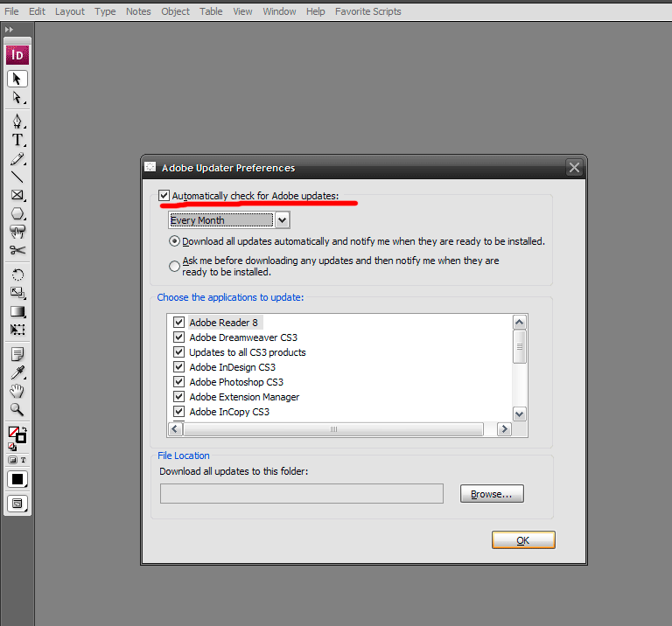Select the Gradient Swatch tool
The image size is (672, 626).
[17, 311]
